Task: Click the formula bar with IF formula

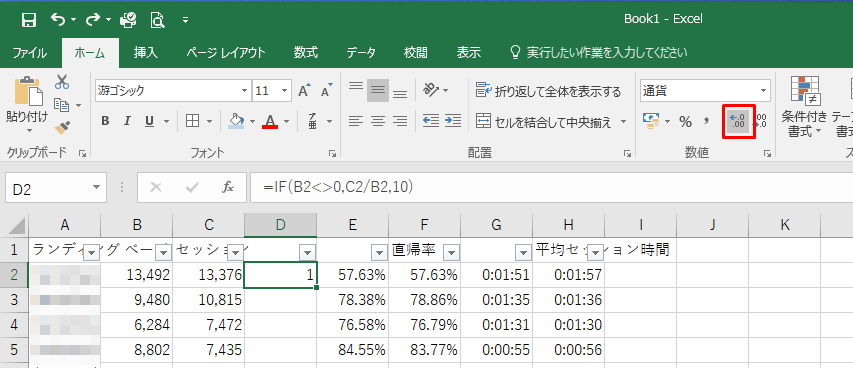Action: pos(551,188)
